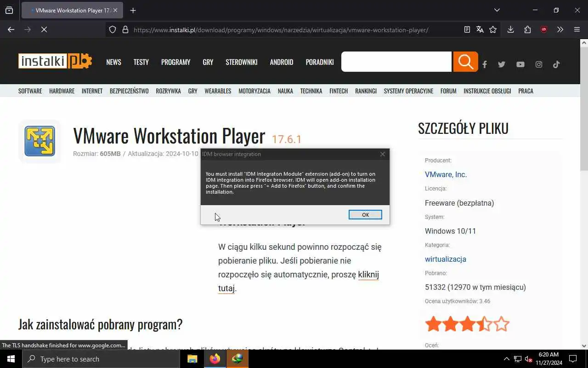
Task: Open instalki Facebook page icon
Action: (485, 64)
